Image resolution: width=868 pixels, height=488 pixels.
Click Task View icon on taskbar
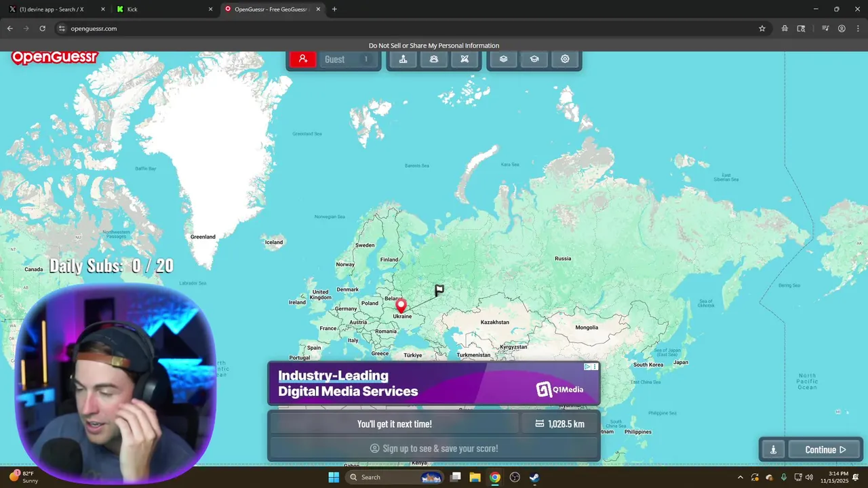click(x=456, y=477)
